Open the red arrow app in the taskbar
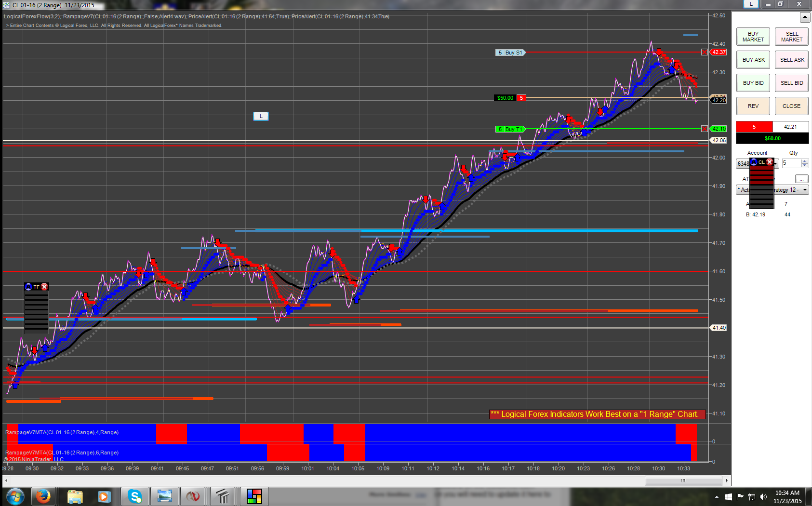The image size is (812, 506). click(193, 496)
